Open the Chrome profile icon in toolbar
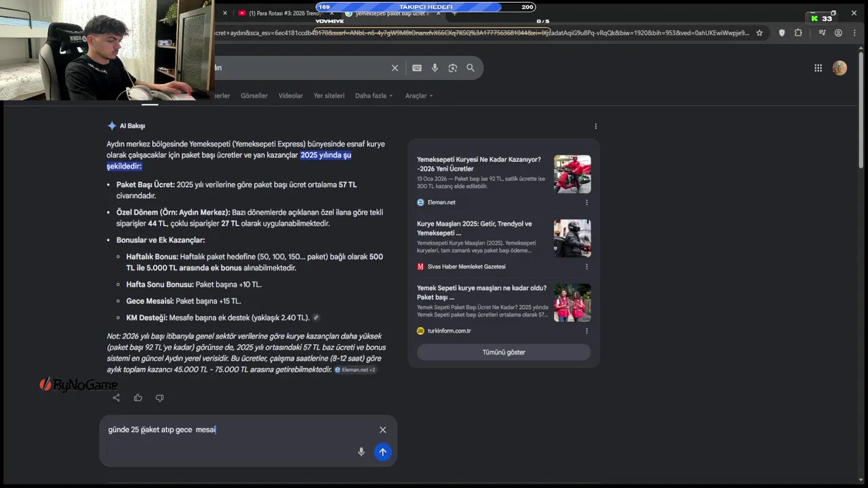868x488 pixels. (x=838, y=33)
